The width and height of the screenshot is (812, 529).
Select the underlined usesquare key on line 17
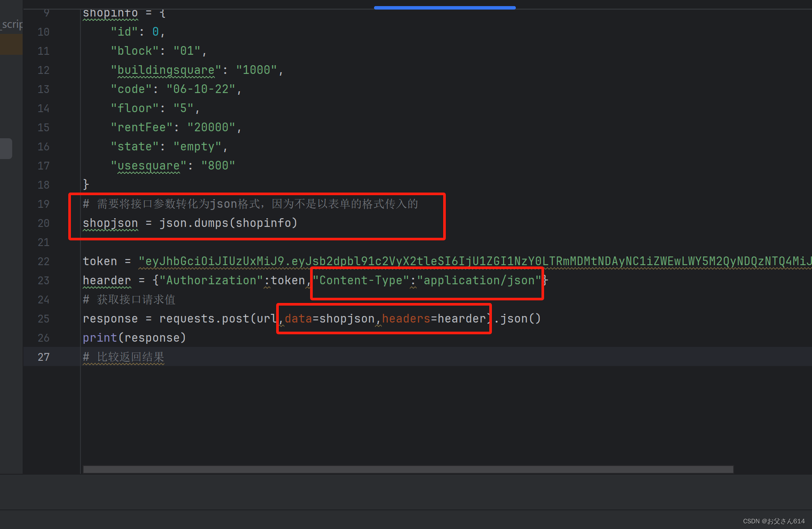click(x=147, y=165)
